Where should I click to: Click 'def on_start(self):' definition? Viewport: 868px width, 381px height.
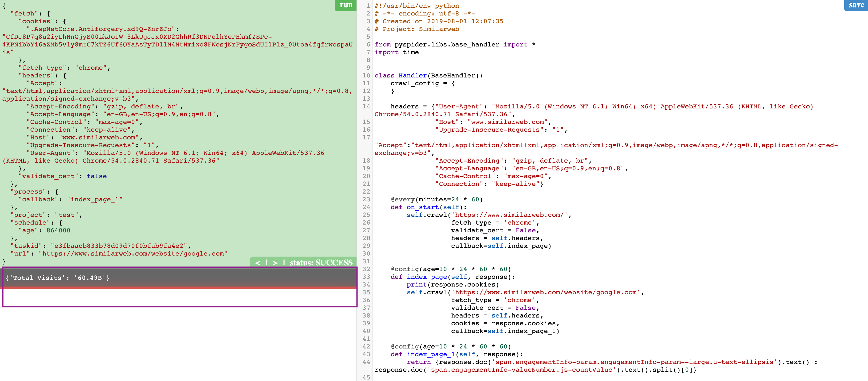point(429,207)
